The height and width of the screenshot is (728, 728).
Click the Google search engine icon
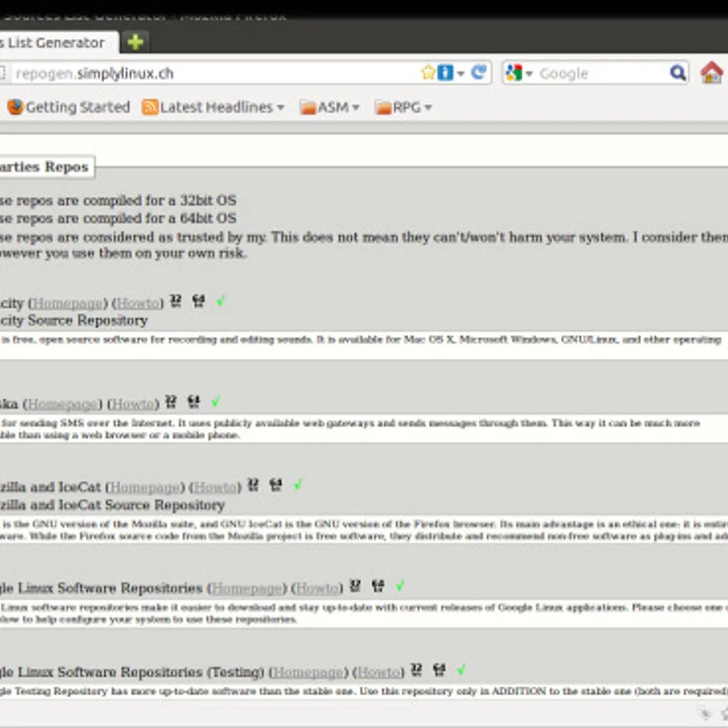tap(513, 73)
